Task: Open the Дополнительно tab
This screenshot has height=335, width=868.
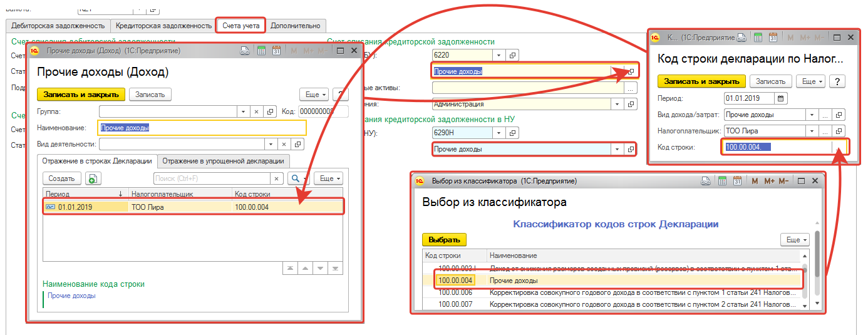Action: tap(296, 26)
